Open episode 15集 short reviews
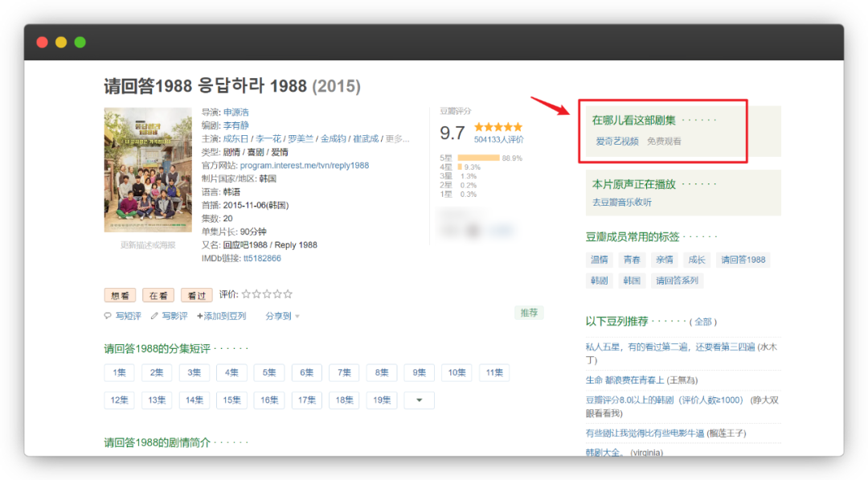The width and height of the screenshot is (868, 480). 231,400
